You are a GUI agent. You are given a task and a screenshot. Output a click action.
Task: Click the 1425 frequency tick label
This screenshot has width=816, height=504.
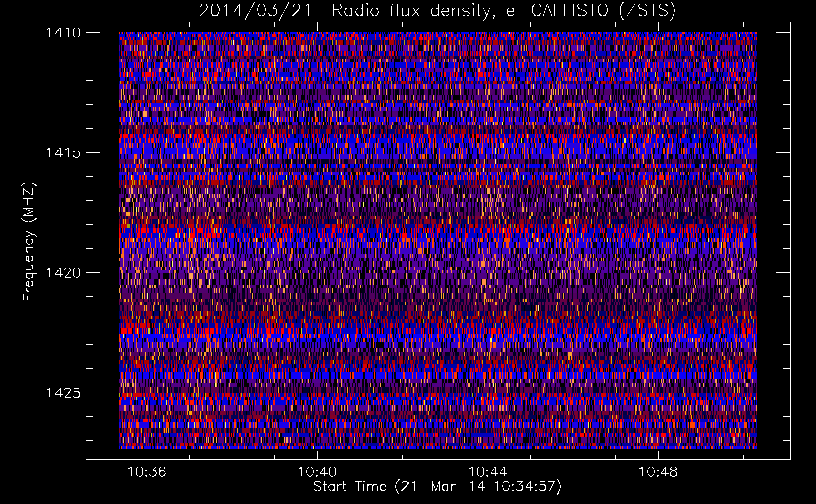tap(63, 393)
